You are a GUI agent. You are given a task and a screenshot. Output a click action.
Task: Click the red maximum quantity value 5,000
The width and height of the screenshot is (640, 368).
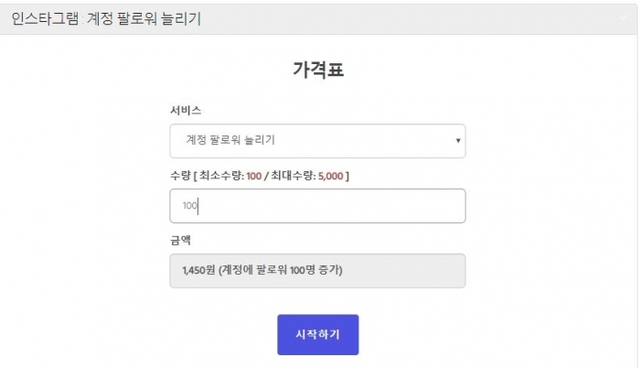(x=331, y=176)
